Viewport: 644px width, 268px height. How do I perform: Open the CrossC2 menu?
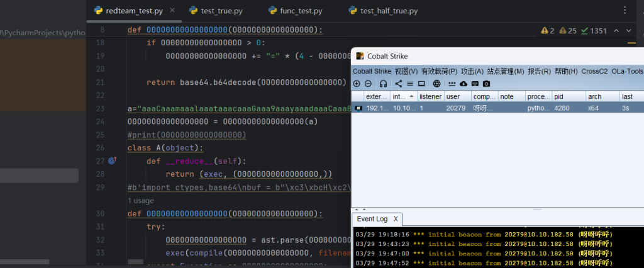click(594, 71)
